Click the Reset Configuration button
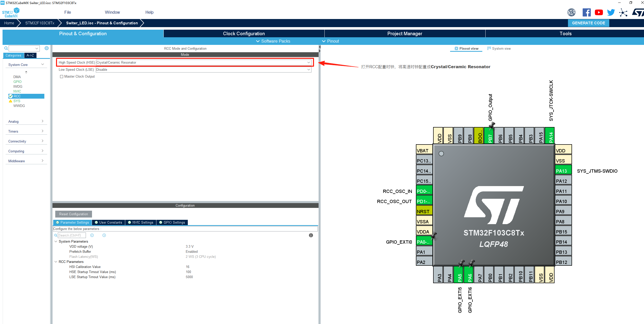644x324 pixels. click(73, 214)
